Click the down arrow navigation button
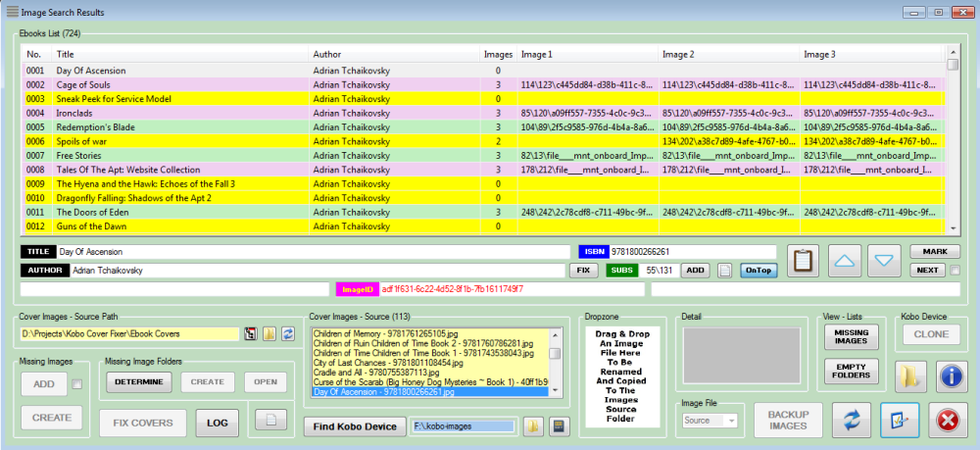 884,261
